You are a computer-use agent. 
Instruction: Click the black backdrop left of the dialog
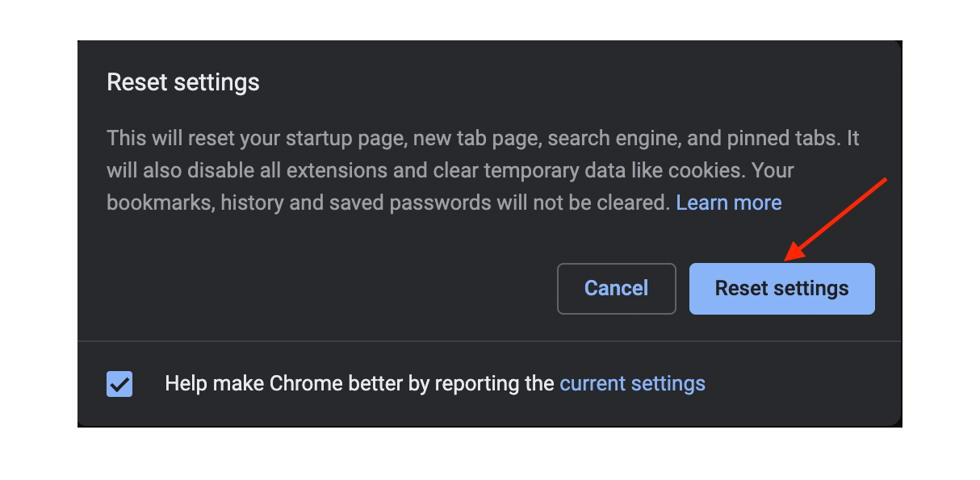(x=38, y=242)
